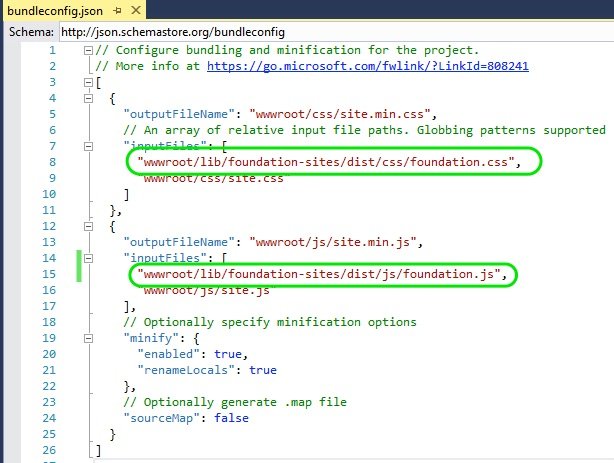This screenshot has height=463, width=614.
Task: Click the "Optionally generate .map file" comment
Action: point(235,402)
